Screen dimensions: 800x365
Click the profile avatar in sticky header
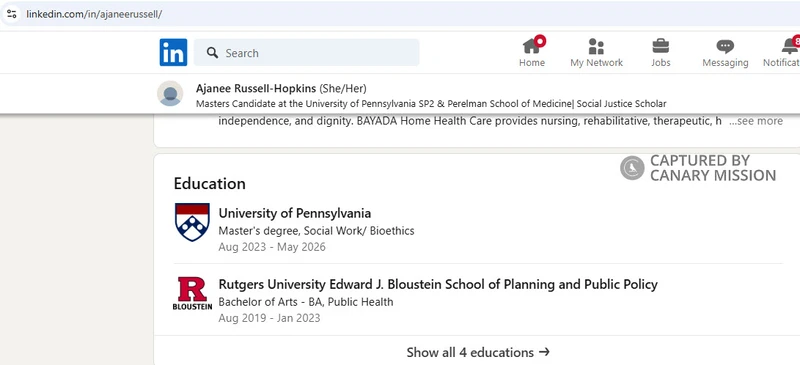(170, 93)
